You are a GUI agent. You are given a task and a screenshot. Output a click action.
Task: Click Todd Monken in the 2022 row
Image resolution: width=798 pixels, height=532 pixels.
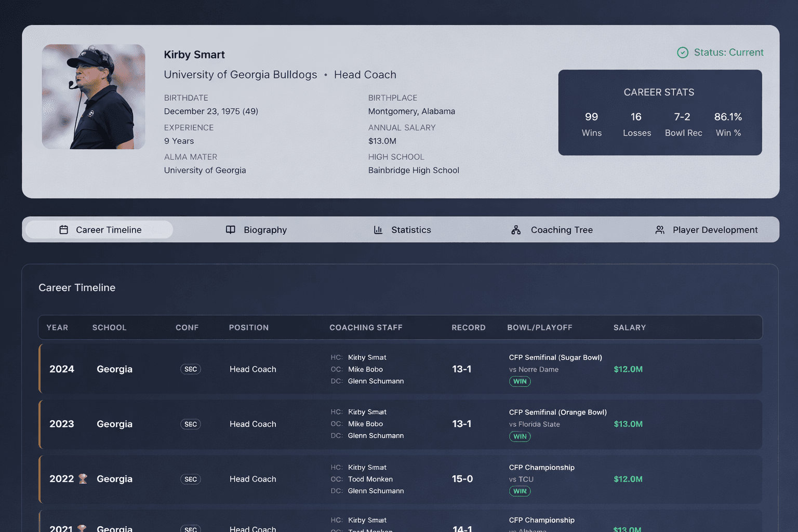(x=370, y=479)
